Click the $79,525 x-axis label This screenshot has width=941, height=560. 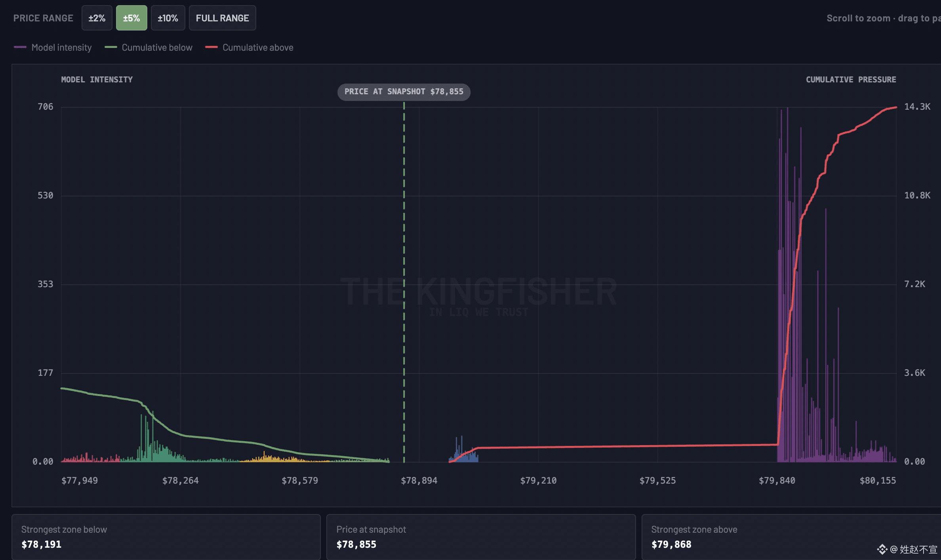[658, 480]
